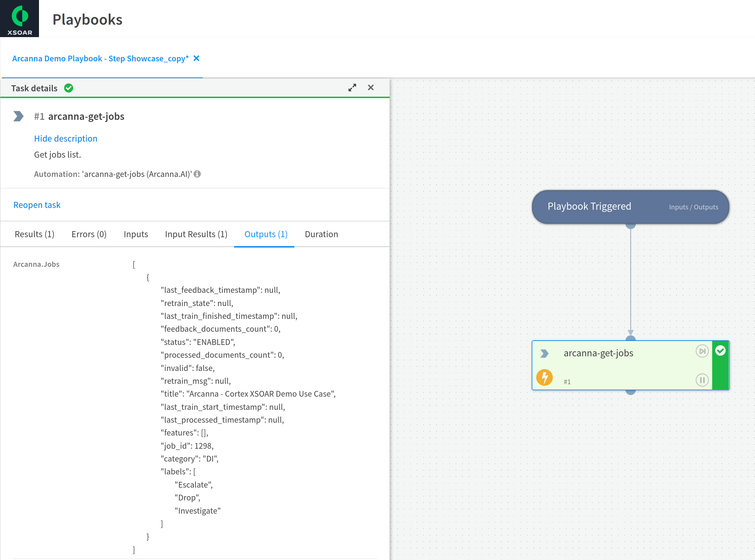Click the bottom connector of Playbook Triggered node

point(630,225)
